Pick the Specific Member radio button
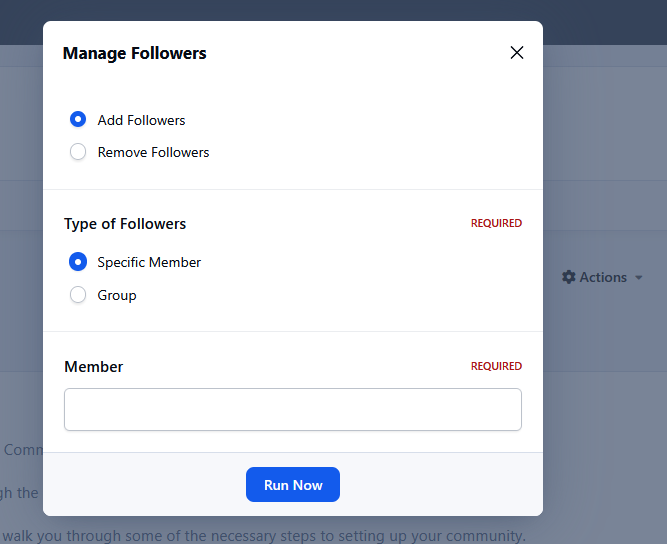This screenshot has height=544, width=667. (x=78, y=262)
